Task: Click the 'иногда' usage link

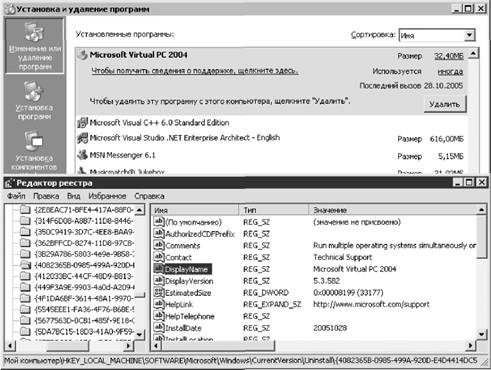Action: (x=450, y=71)
